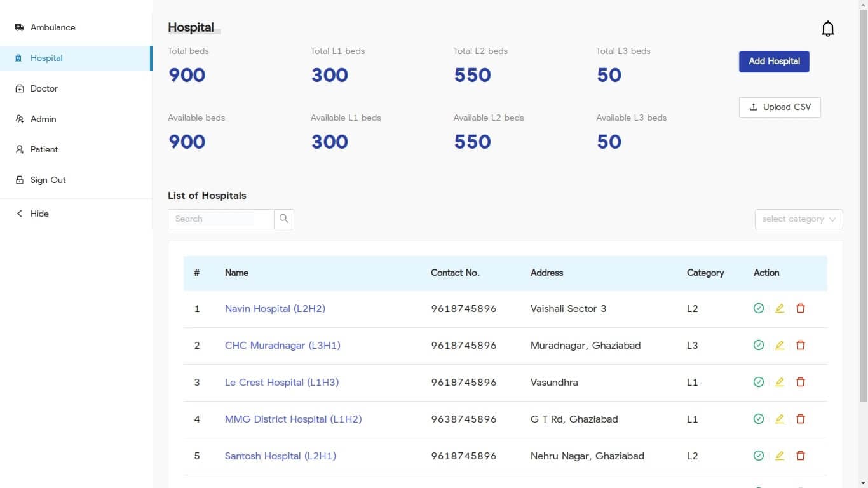Click Available L1 beds value 300

[330, 142]
